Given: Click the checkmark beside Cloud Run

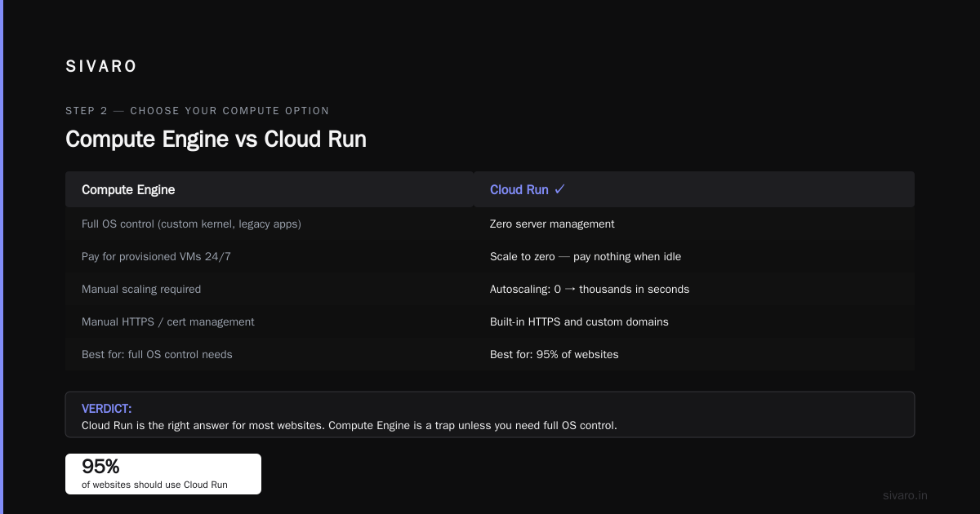Looking at the screenshot, I should coord(559,189).
